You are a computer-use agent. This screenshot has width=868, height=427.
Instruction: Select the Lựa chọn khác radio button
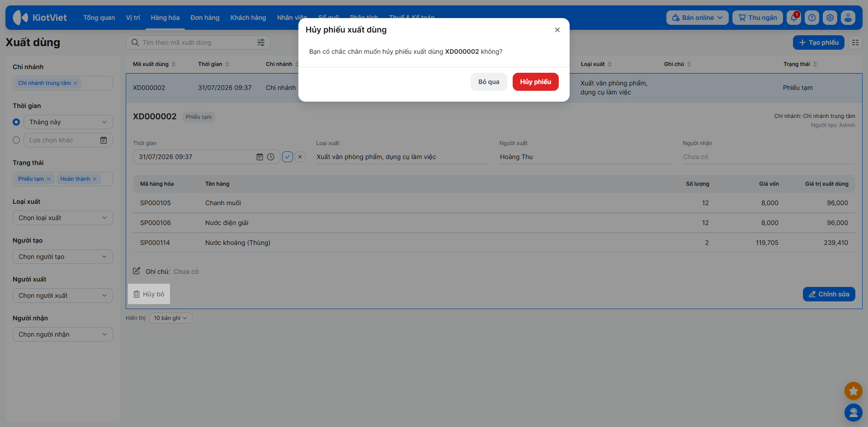click(x=16, y=140)
